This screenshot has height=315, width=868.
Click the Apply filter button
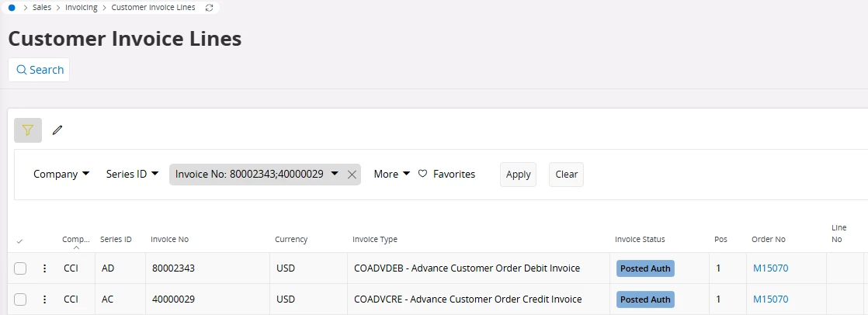tap(518, 175)
